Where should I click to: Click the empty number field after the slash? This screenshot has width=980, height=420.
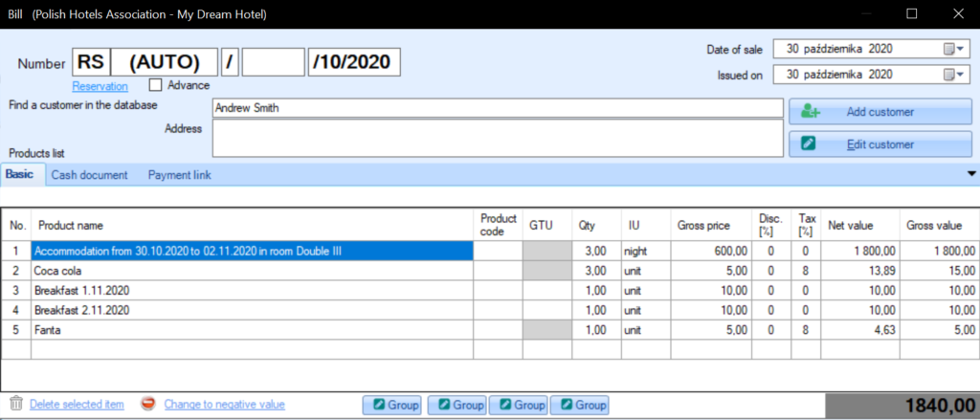coord(273,62)
